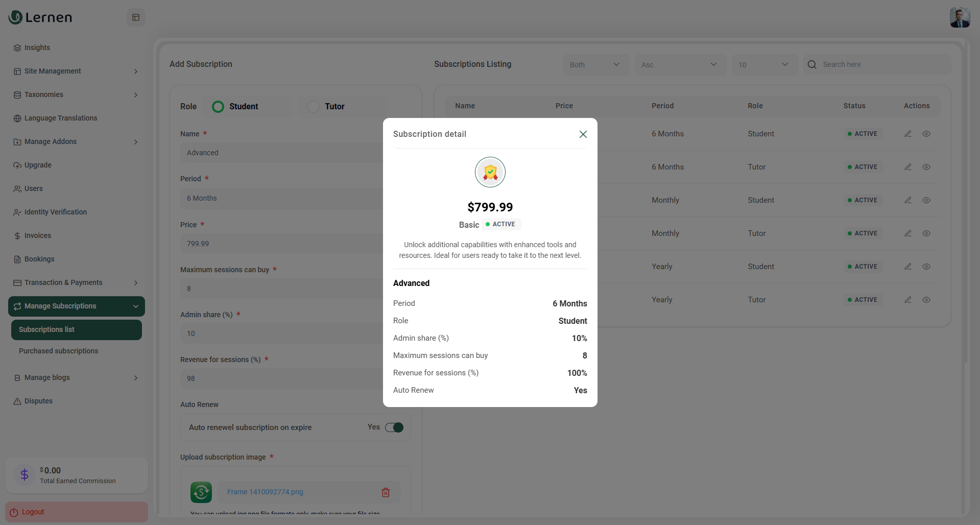Image resolution: width=980 pixels, height=525 pixels.
Task: Toggle the Auto Renew switch off
Action: tap(394, 427)
